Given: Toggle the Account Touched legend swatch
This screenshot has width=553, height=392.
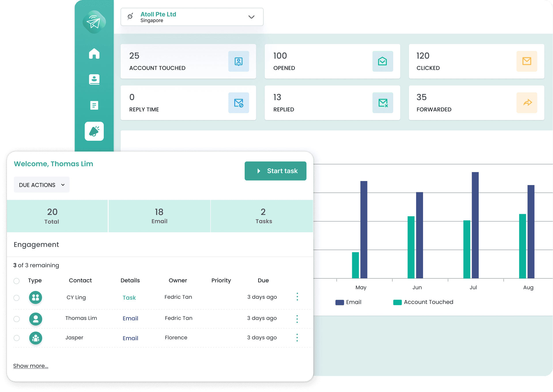Looking at the screenshot, I should coord(397,302).
